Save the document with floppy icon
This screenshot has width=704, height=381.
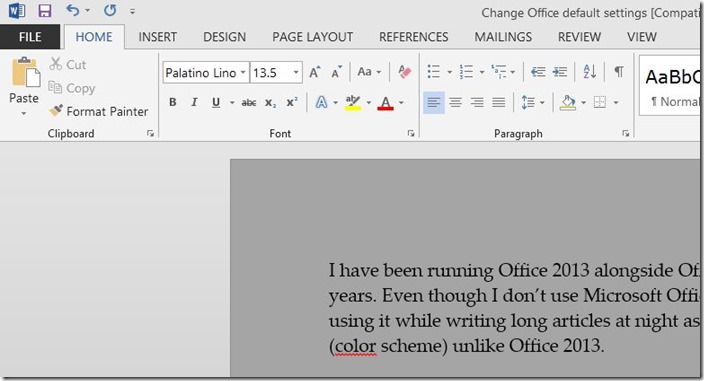tap(45, 10)
